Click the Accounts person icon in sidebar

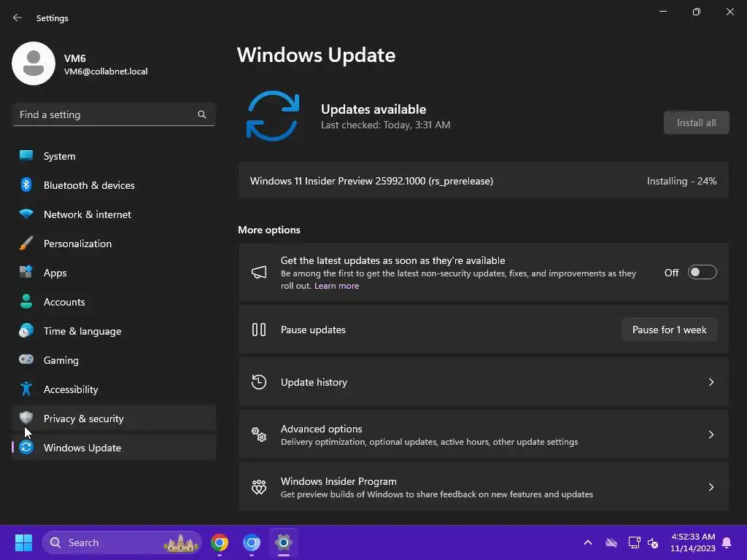[x=26, y=301]
